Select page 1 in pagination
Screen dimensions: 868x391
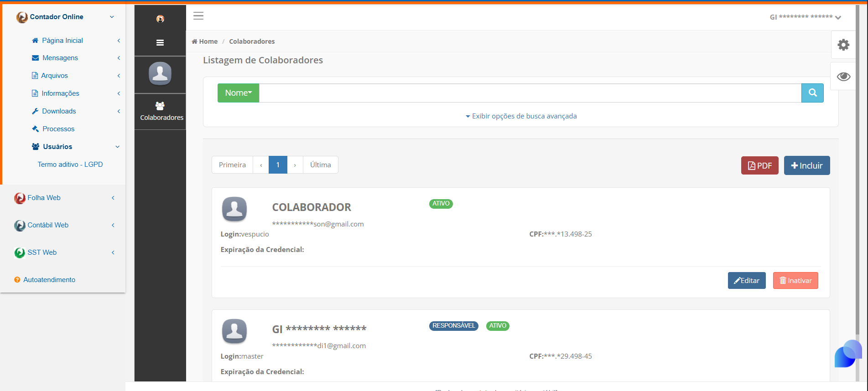278,165
